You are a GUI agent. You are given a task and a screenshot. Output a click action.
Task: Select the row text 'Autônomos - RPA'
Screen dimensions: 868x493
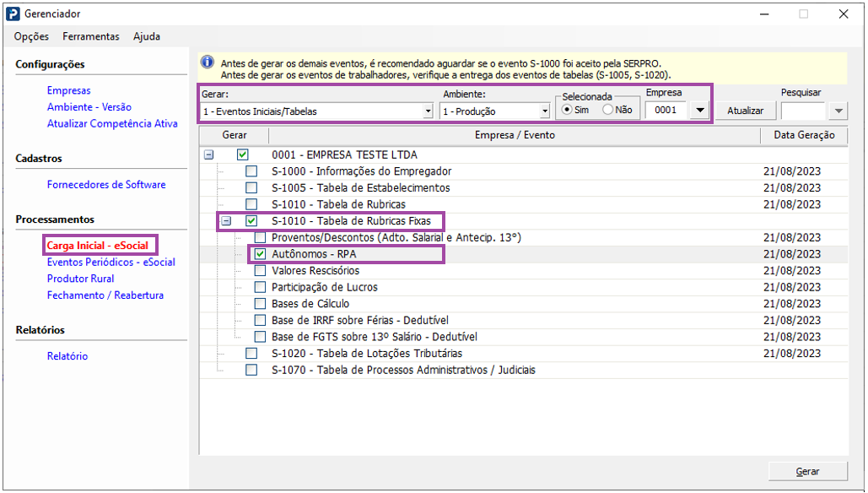pos(314,254)
